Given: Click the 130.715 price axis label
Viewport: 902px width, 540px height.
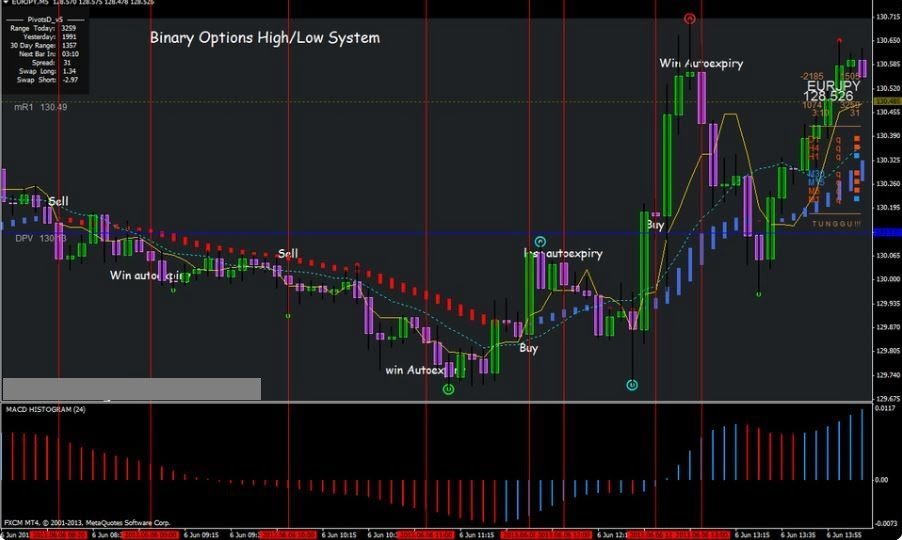Looking at the screenshot, I should [x=888, y=17].
